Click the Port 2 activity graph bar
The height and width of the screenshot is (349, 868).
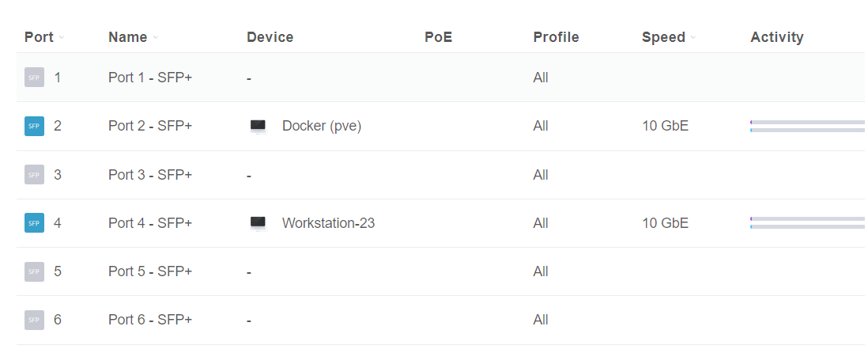click(x=806, y=126)
